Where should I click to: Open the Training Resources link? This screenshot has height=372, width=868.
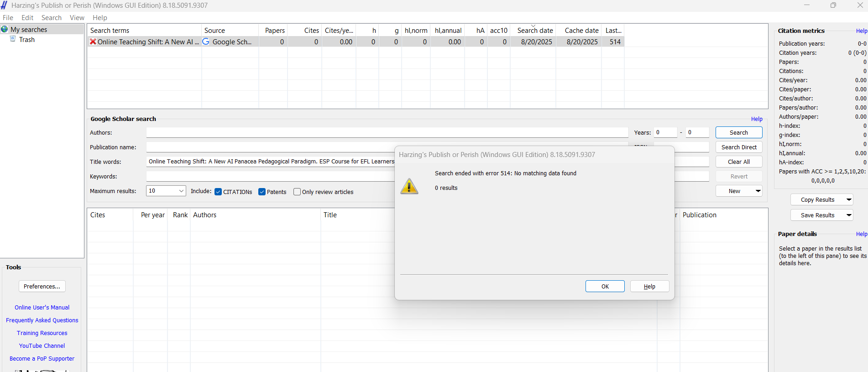click(42, 333)
